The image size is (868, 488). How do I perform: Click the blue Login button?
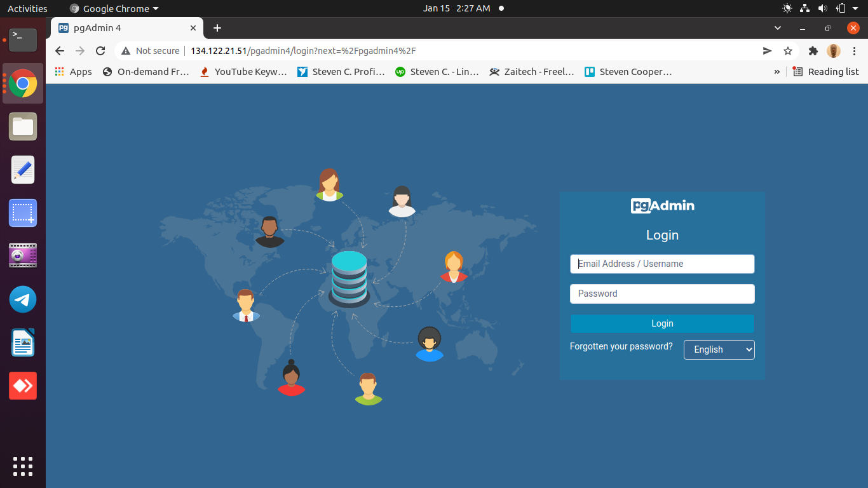click(x=662, y=323)
